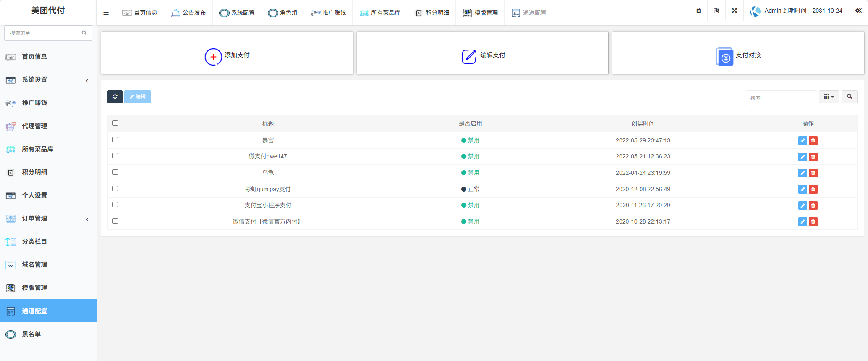Tick the checkbox for 微支付qwe147 row
Screen dimensions: 868x361
point(115,156)
